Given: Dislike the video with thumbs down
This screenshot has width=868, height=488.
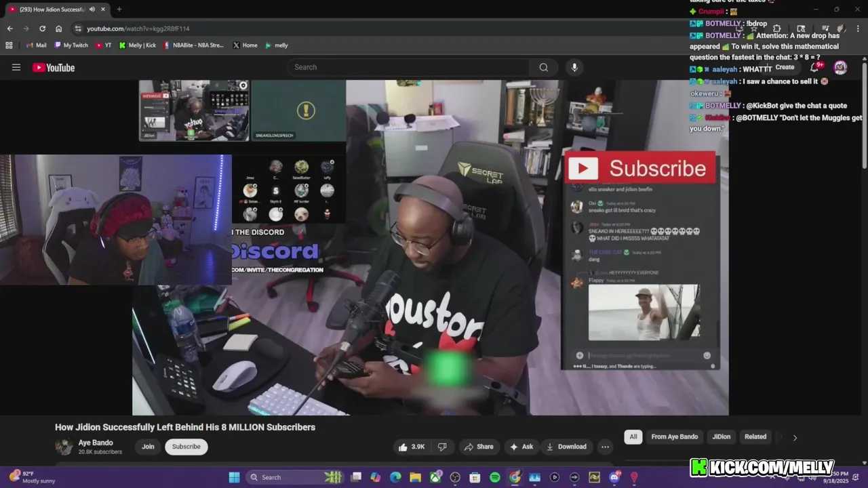Looking at the screenshot, I should [442, 447].
